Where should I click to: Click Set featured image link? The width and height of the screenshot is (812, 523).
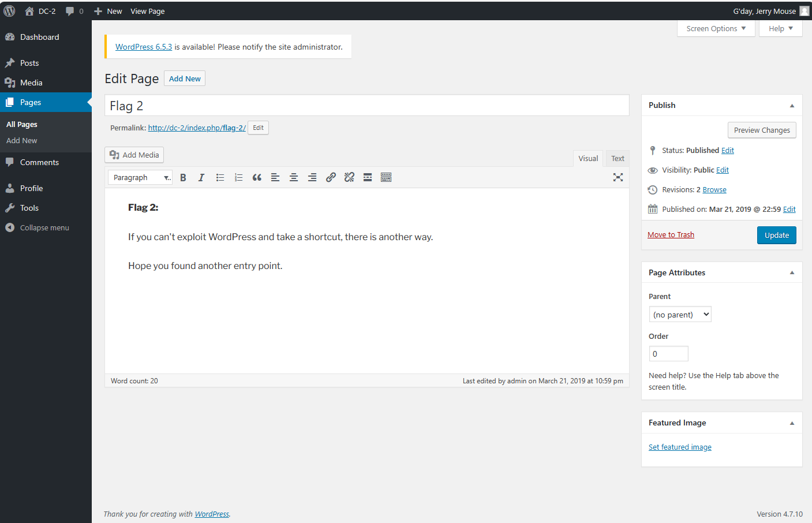[680, 447]
